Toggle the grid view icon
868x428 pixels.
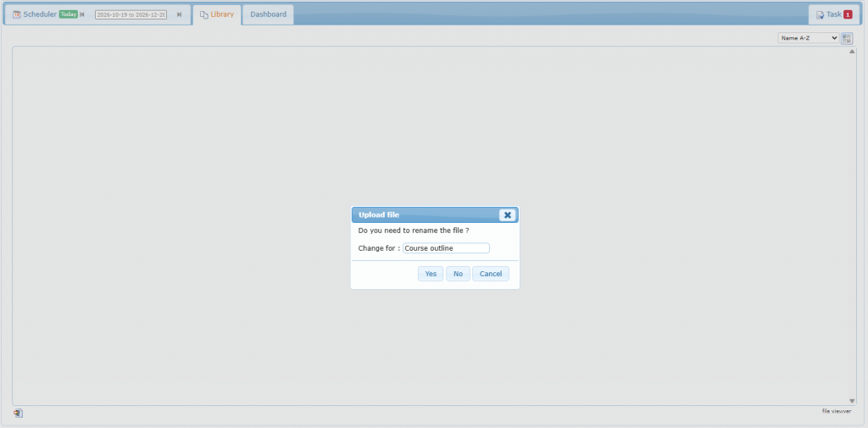click(847, 38)
